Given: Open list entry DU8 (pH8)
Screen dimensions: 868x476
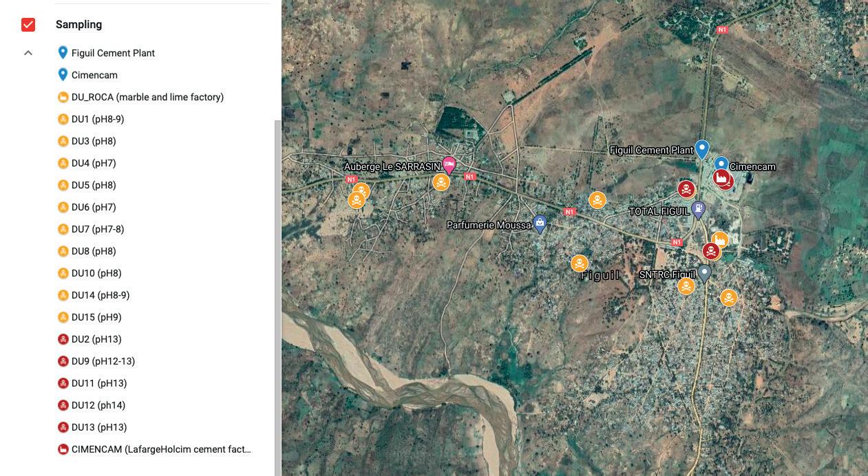Looking at the screenshot, I should tap(94, 251).
